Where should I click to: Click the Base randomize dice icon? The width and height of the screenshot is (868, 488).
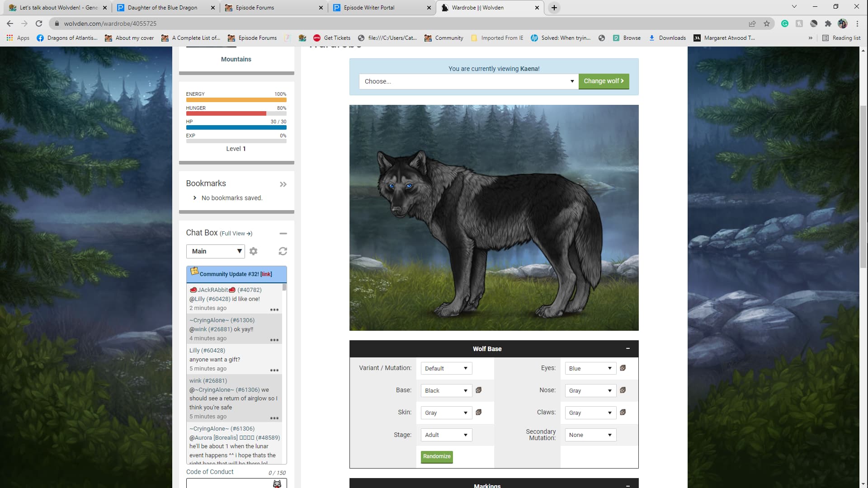[x=478, y=390]
